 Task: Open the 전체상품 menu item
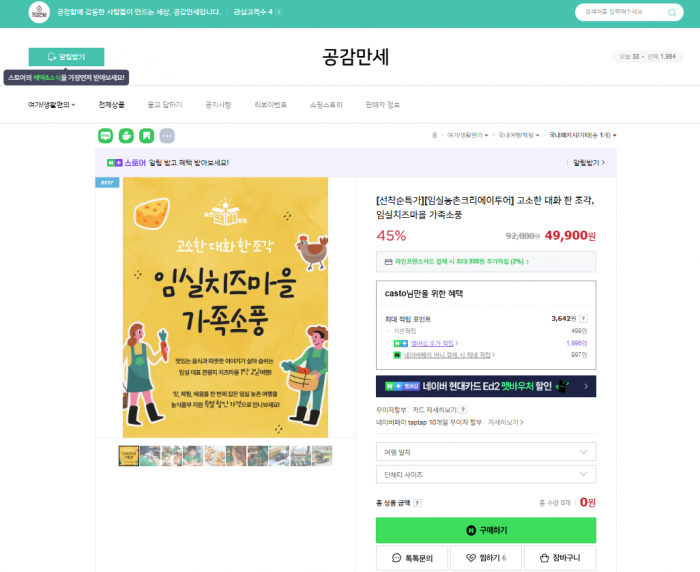[111, 104]
